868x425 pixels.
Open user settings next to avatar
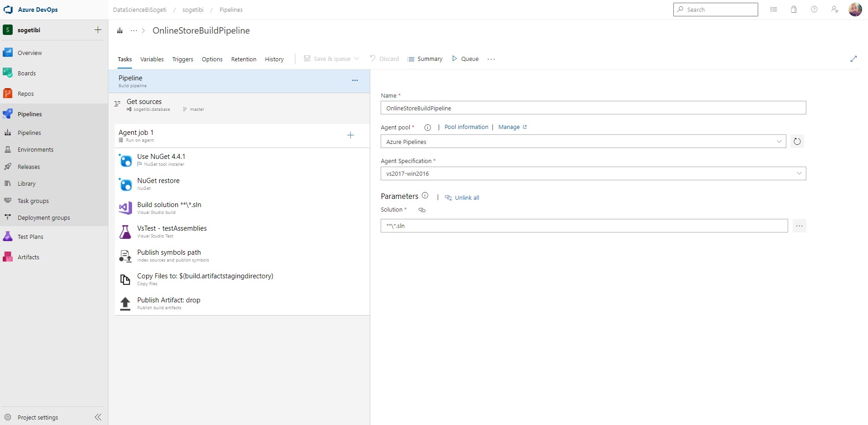point(834,9)
